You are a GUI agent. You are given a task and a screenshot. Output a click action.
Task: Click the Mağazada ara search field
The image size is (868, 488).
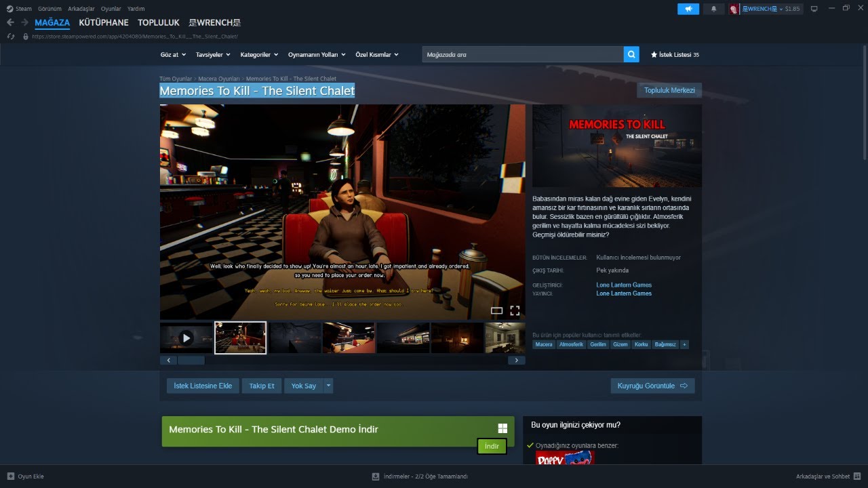tap(522, 54)
